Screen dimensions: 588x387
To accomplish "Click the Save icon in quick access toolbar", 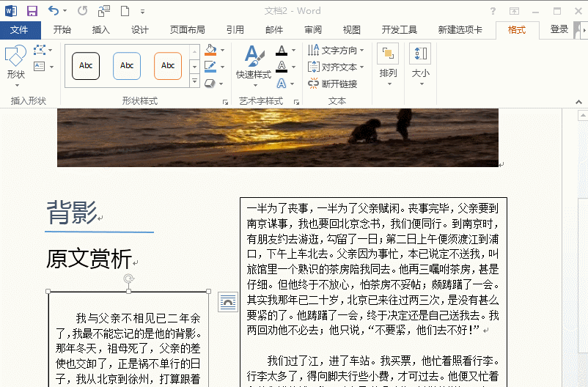I will click(32, 11).
